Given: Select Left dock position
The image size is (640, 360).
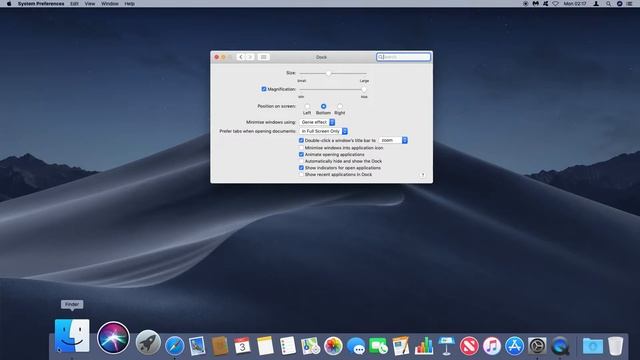Looking at the screenshot, I should [x=307, y=107].
